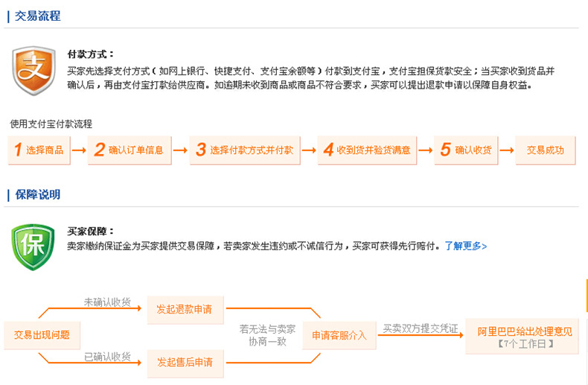Click the 保障说明 section heading
Viewport: 588px width, 385px height.
(x=37, y=194)
